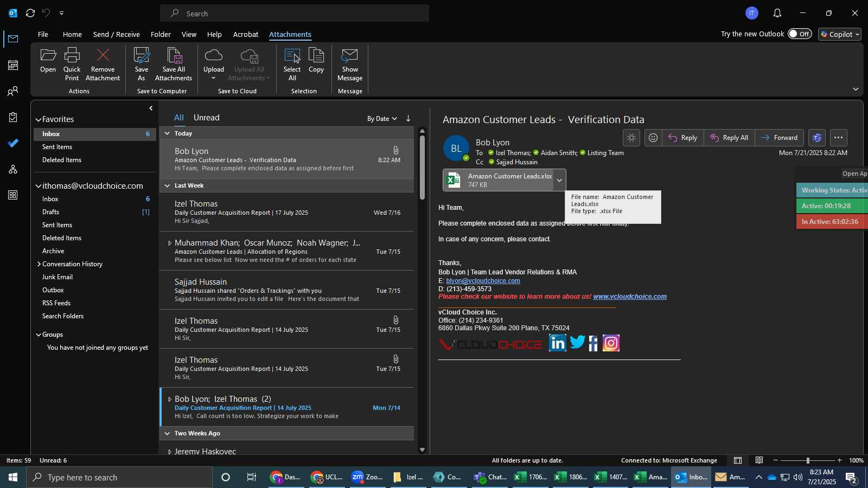Viewport: 868px width, 488px height.
Task: Collapse ithomas@vcloudchoice.com account tree
Action: pos(39,186)
